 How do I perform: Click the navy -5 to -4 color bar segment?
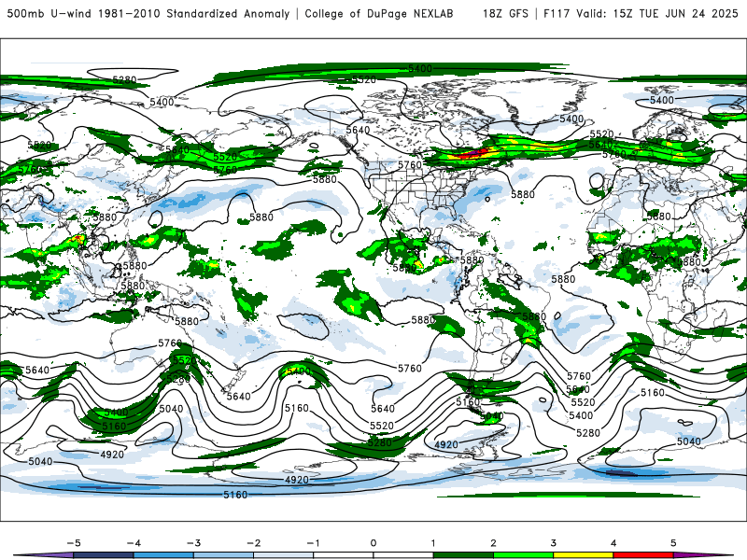104,555
